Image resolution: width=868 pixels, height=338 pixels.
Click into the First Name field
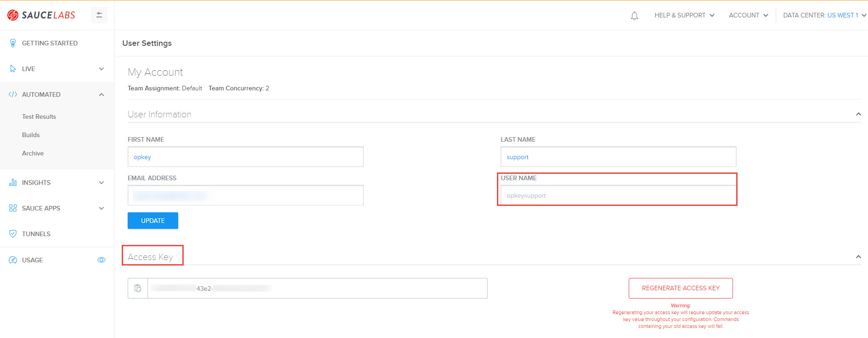[246, 157]
